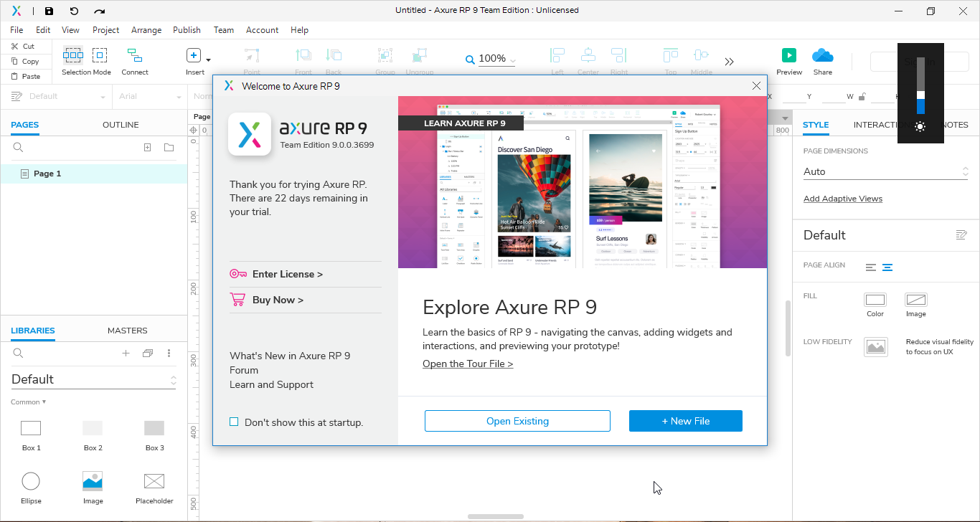
Task: Click Bring to Front toolbar icon
Action: click(303, 55)
